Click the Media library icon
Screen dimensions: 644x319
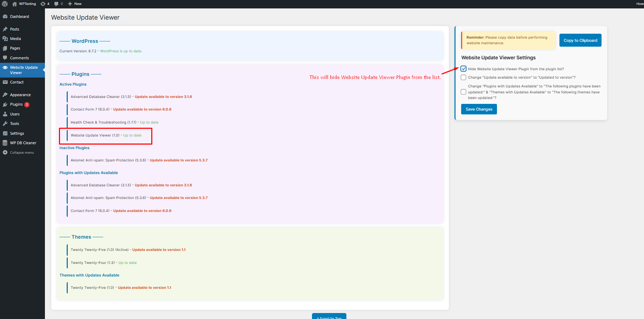click(x=5, y=39)
